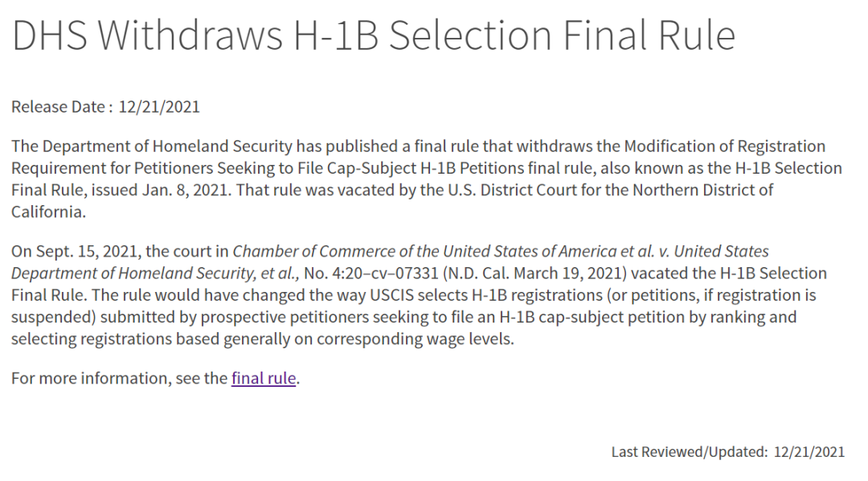This screenshot has width=868, height=481.
Task: Click the italic "Chamber of Commerce of the United States" case name
Action: 392,251
